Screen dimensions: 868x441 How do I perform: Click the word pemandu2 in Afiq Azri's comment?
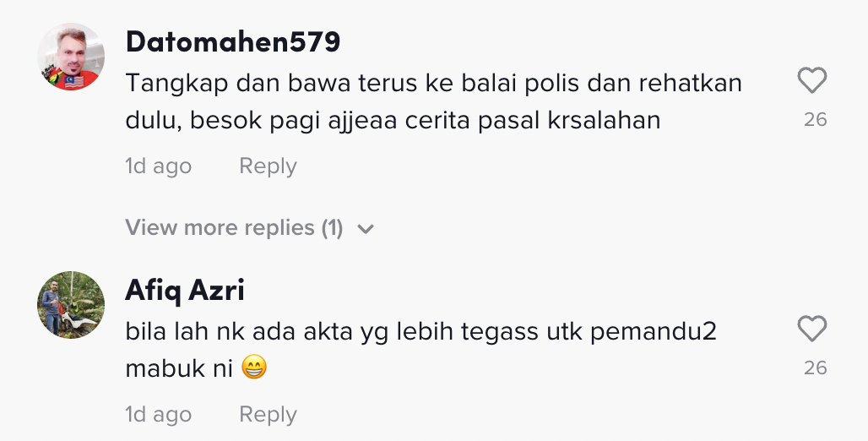(653, 332)
